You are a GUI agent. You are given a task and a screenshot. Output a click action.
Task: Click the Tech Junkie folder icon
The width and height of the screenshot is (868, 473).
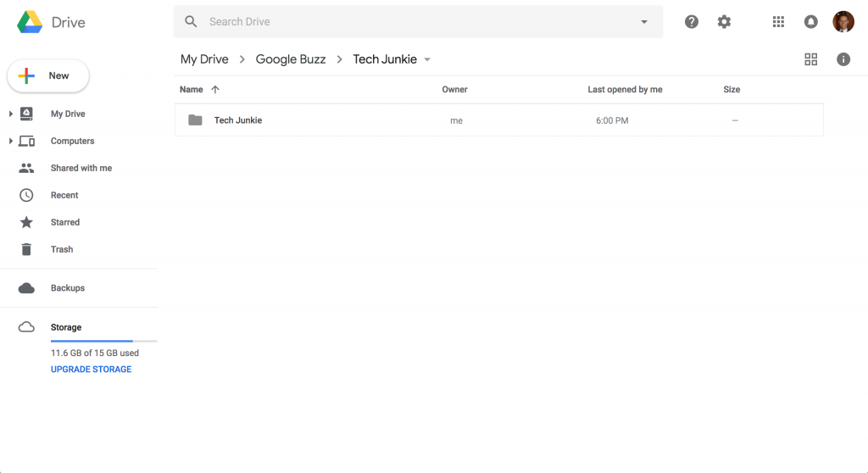pyautogui.click(x=195, y=120)
